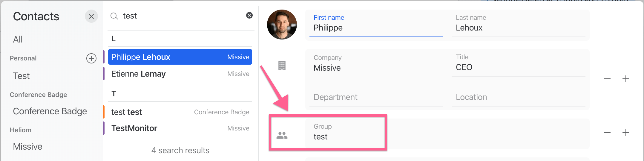Add a new Personal contact book with the plus icon
Screen dimensions: 644x161
91,58
